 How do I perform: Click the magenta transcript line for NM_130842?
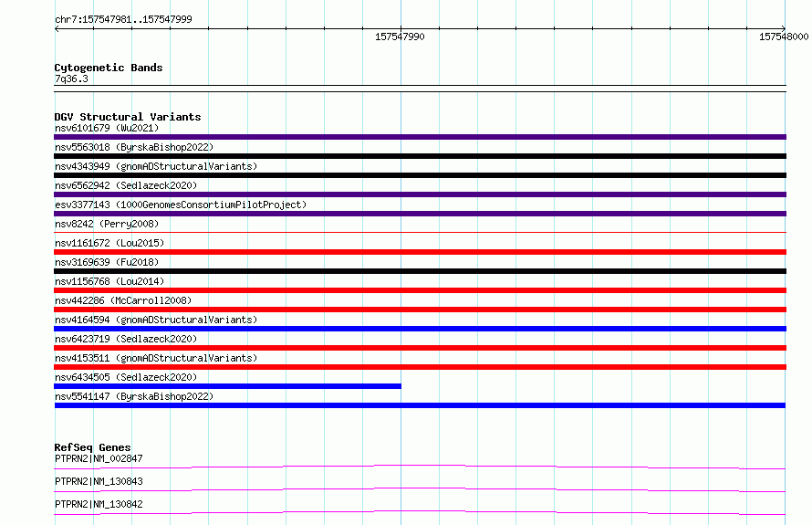point(420,512)
